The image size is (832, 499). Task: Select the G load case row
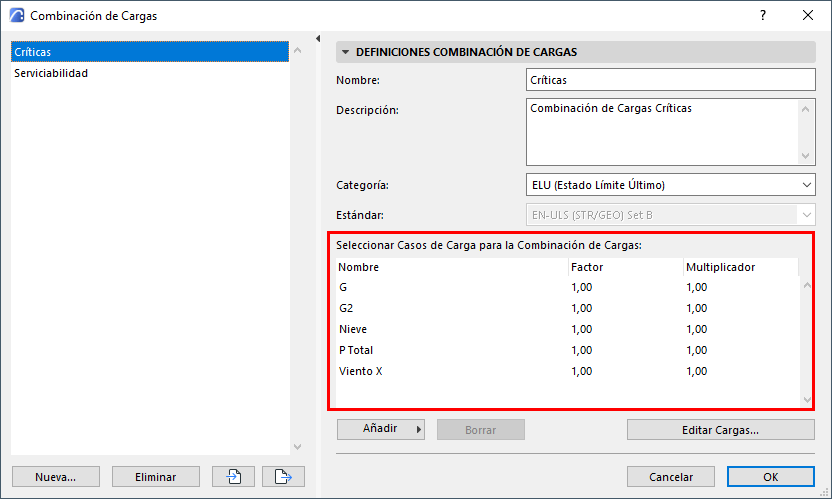(x=567, y=287)
